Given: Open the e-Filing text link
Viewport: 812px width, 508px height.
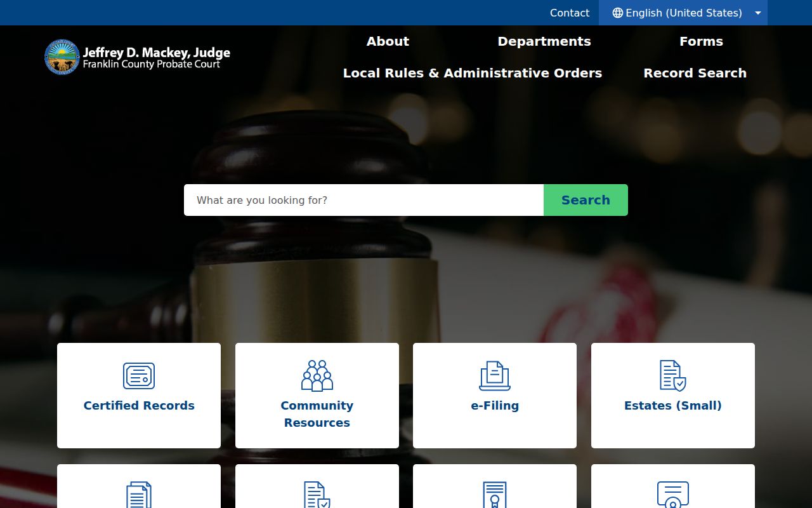Looking at the screenshot, I should (495, 405).
